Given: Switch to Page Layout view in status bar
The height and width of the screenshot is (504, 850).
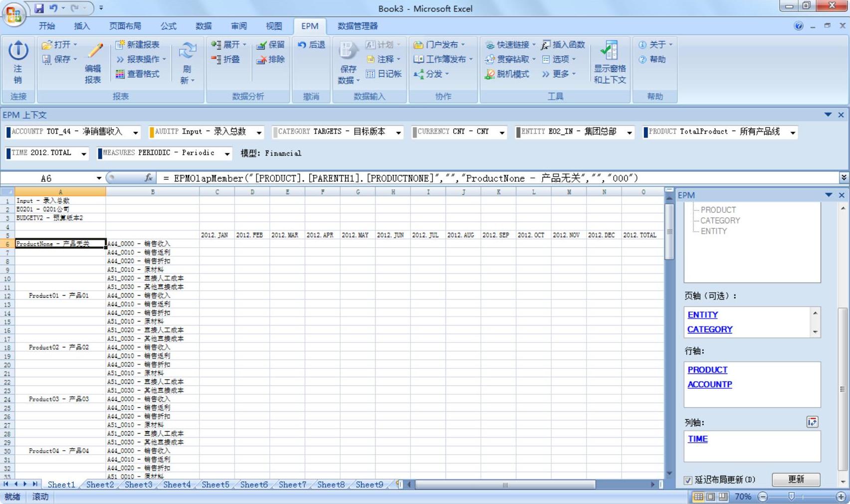Looking at the screenshot, I should [710, 497].
